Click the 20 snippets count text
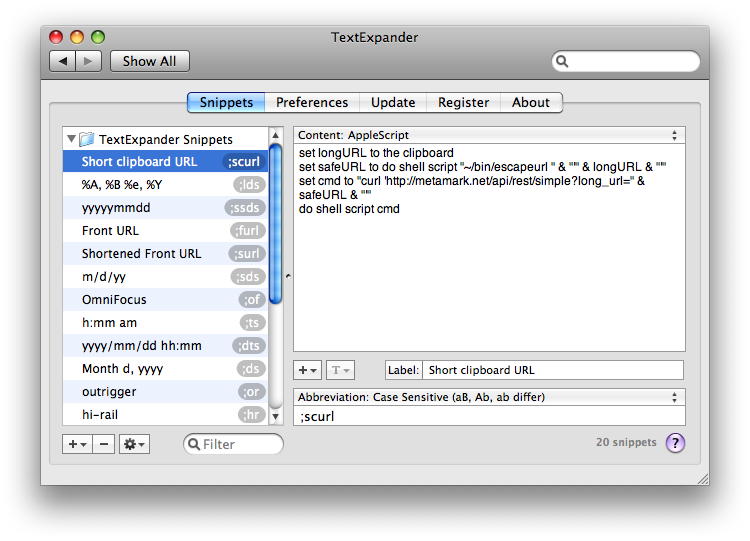 [x=626, y=442]
